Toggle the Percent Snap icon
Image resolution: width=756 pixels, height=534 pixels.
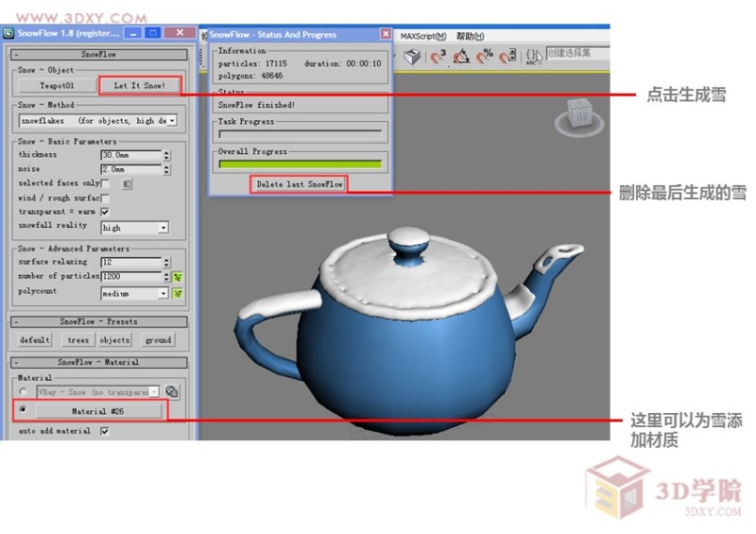click(x=485, y=57)
